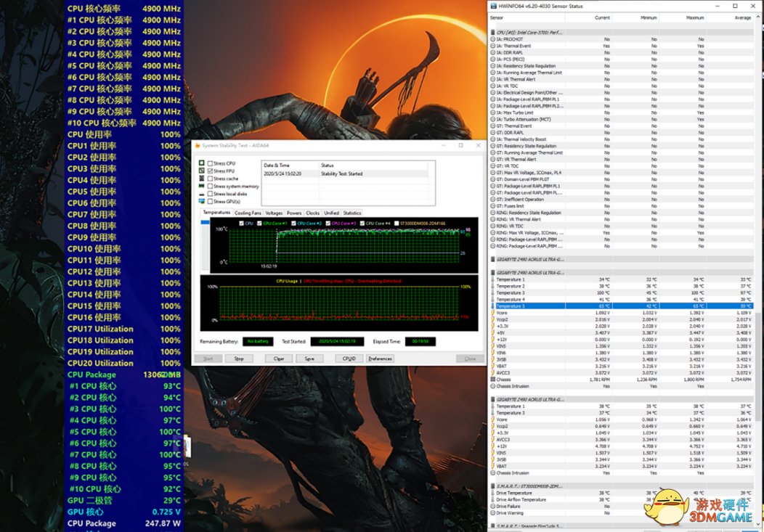Click the Stress system memory RAM icon
764x532 pixels.
click(x=202, y=186)
